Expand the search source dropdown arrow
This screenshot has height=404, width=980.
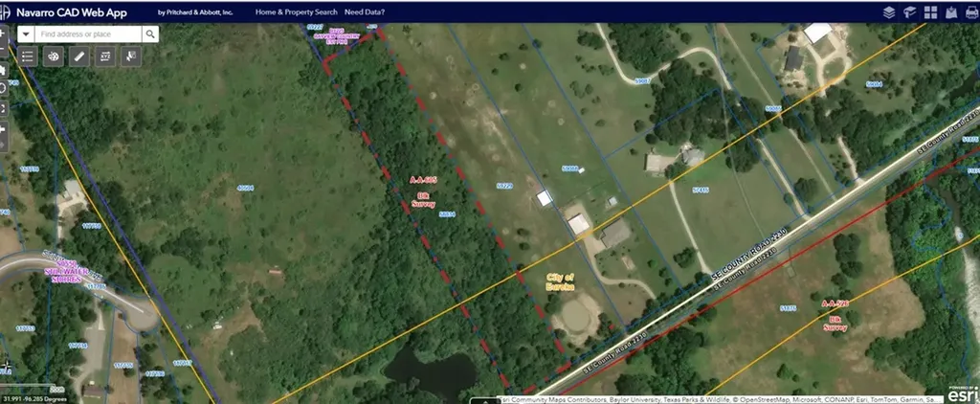pyautogui.click(x=26, y=34)
